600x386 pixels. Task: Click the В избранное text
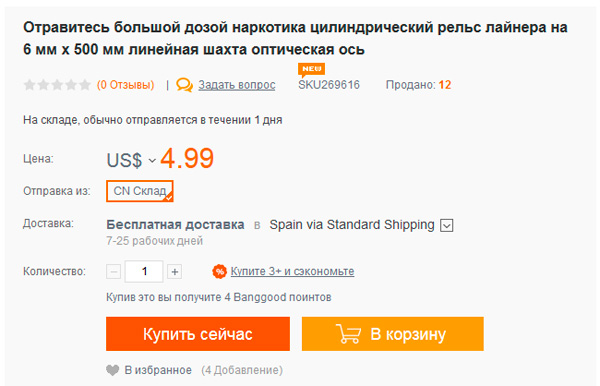[x=158, y=370]
